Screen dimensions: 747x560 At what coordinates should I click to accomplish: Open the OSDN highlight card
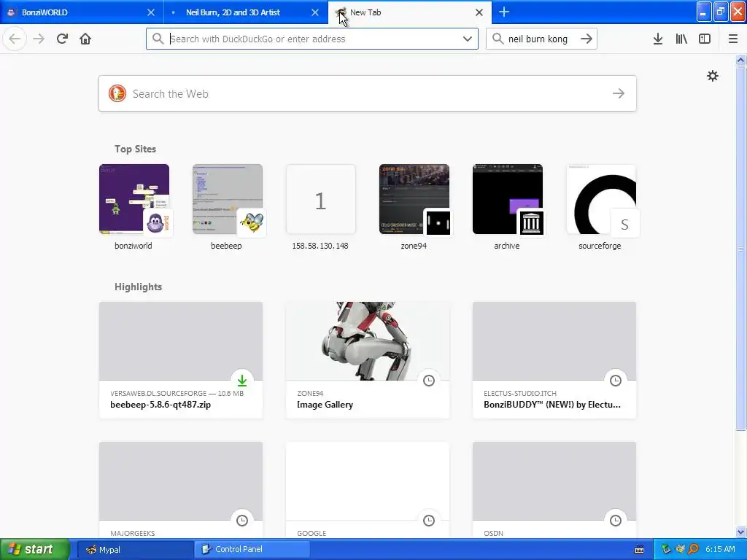(x=554, y=490)
